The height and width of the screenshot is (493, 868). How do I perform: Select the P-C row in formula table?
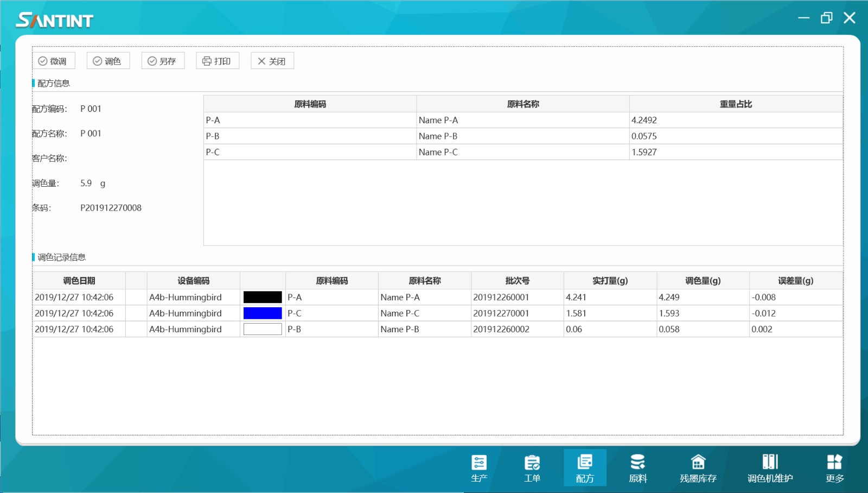click(523, 152)
